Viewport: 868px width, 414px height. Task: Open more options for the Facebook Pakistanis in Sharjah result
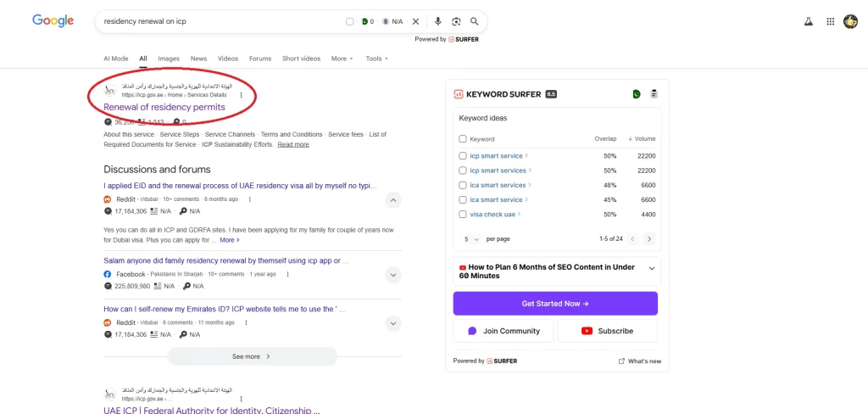tap(287, 274)
